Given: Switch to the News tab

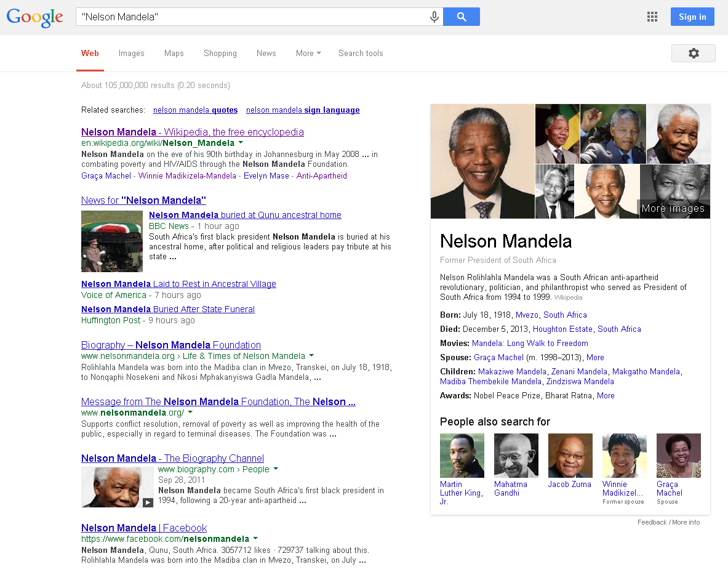Looking at the screenshot, I should 266,54.
